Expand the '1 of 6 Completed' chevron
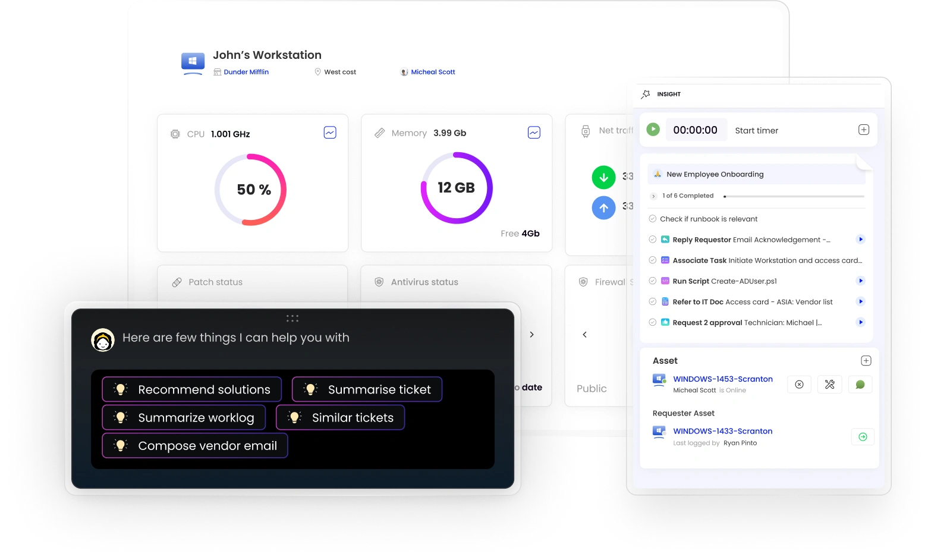The width and height of the screenshot is (928, 560). (654, 196)
